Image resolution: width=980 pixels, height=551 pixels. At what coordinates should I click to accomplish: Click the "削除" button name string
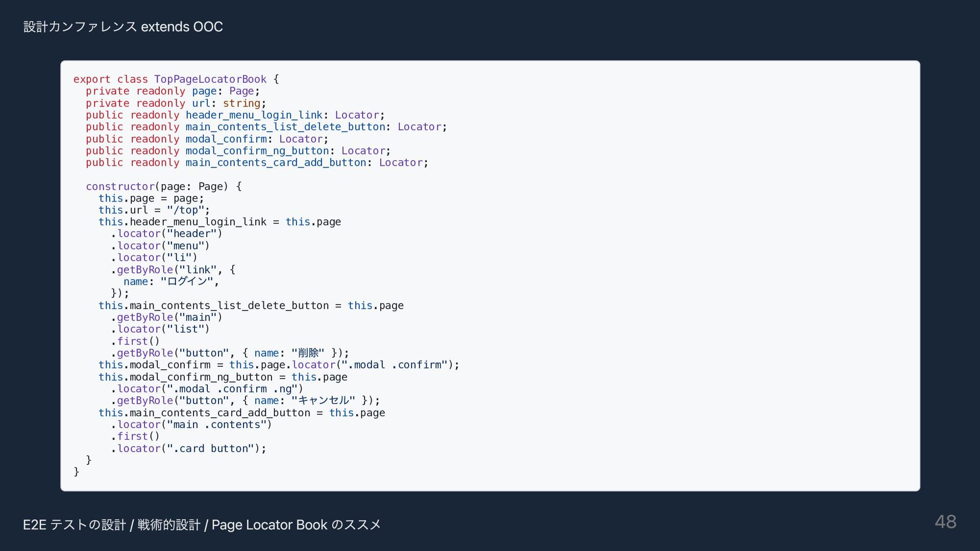click(x=307, y=353)
